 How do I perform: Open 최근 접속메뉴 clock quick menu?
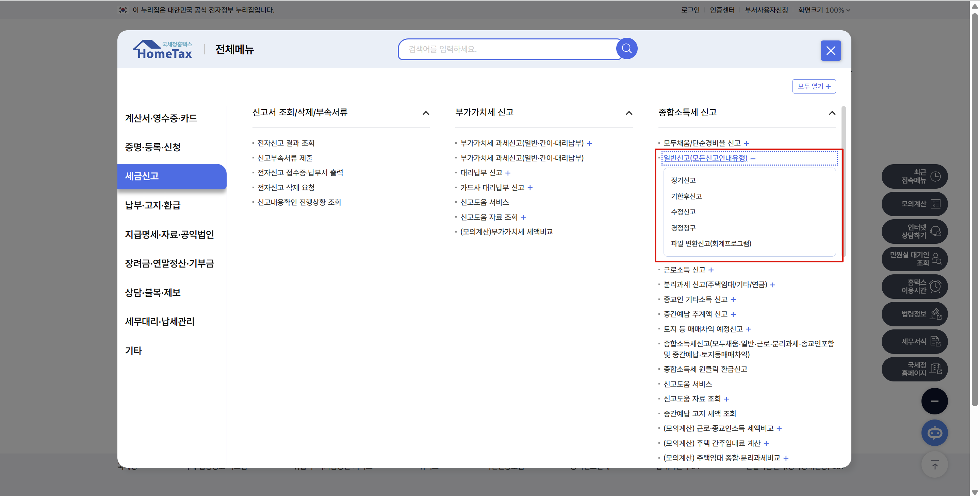coord(914,176)
